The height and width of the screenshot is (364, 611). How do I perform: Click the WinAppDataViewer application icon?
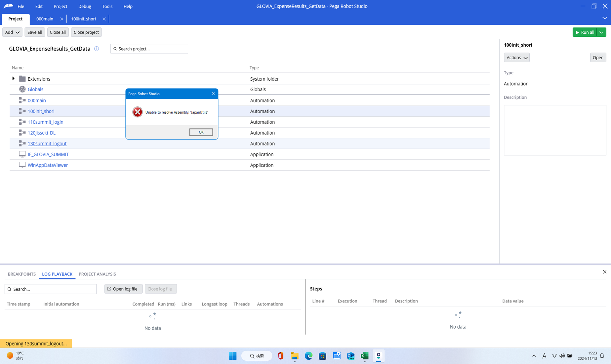point(22,165)
